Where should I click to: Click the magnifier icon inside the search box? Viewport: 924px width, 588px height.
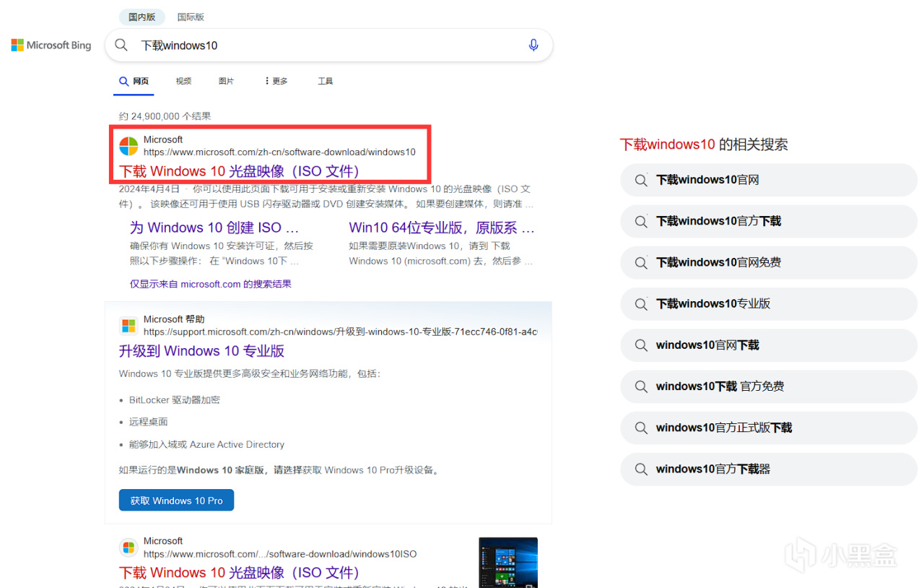coord(122,46)
